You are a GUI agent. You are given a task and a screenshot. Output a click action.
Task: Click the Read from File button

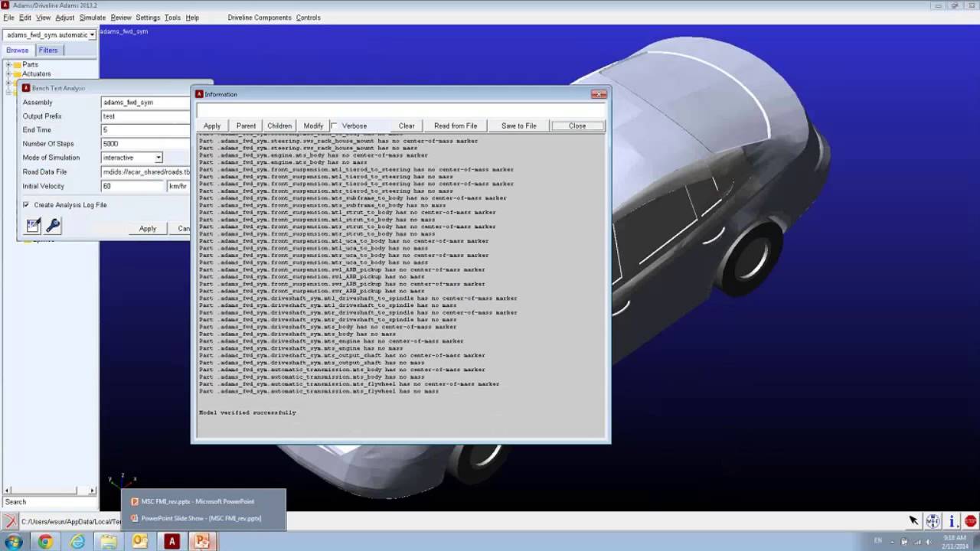(456, 126)
